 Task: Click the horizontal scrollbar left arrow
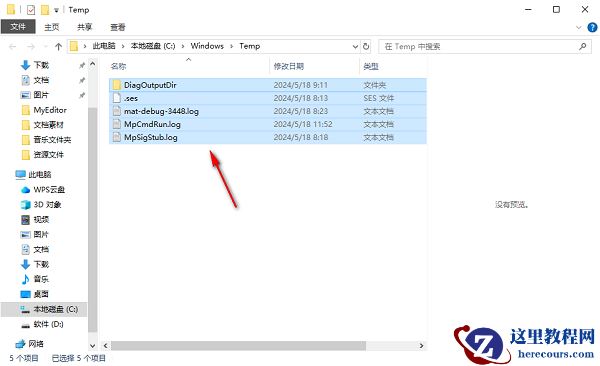(x=106, y=346)
